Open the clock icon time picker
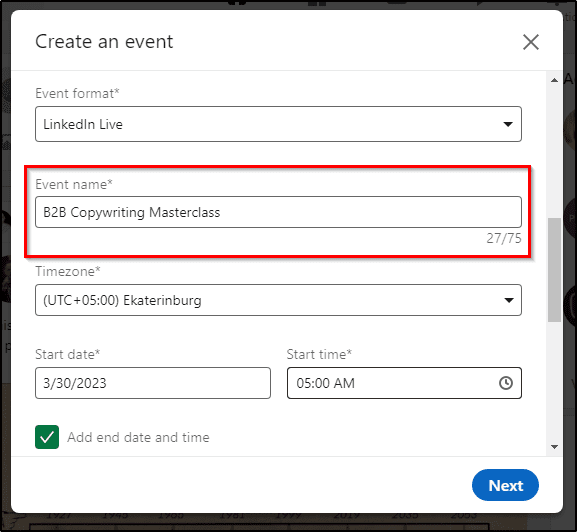577x532 pixels. (x=506, y=383)
